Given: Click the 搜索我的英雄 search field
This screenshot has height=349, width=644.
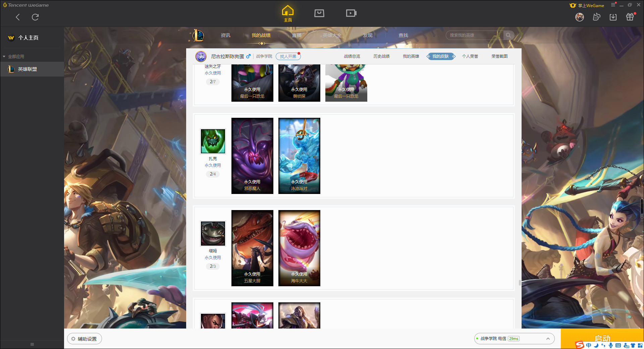Looking at the screenshot, I should (x=475, y=35).
